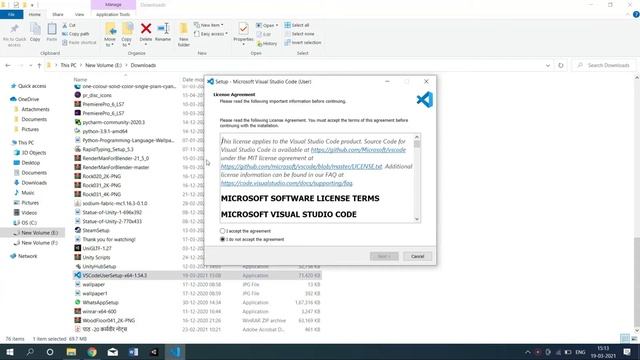Click the taskbar Search icon
Image resolution: width=640 pixels, height=360 pixels.
tap(30, 352)
